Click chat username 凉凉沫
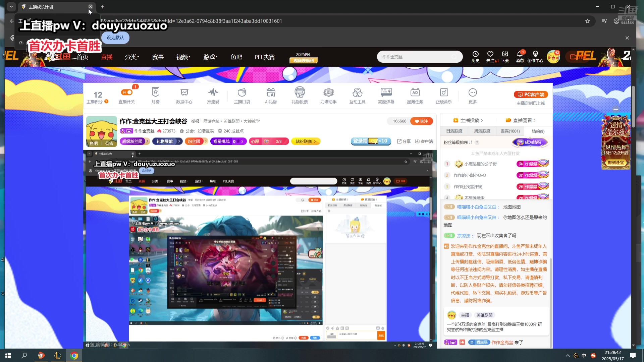The image size is (644, 362). click(464, 236)
